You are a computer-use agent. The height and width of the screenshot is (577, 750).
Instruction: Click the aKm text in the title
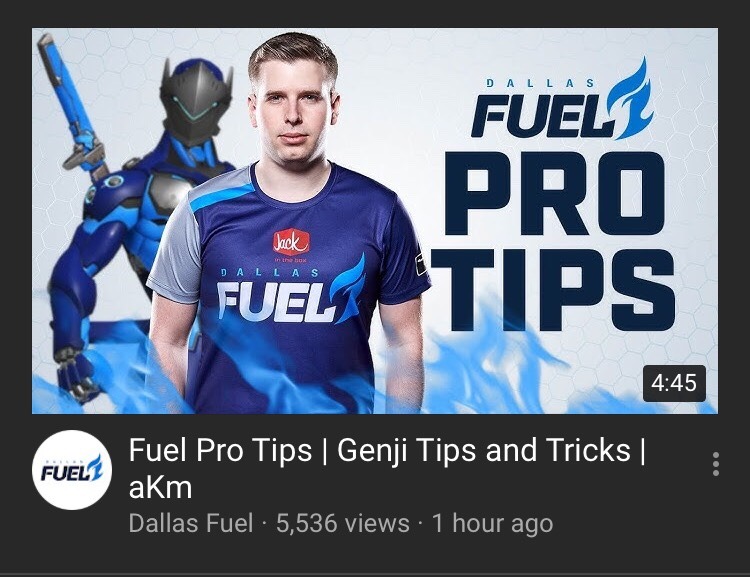pos(160,488)
